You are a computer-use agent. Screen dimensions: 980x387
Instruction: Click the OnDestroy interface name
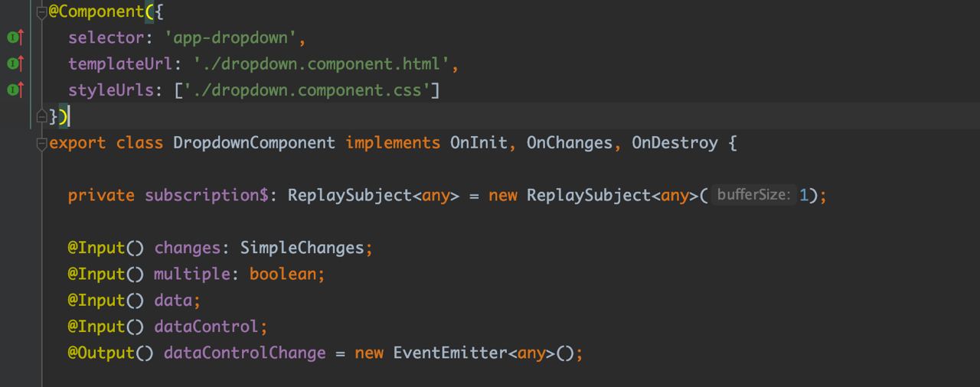pyautogui.click(x=675, y=143)
